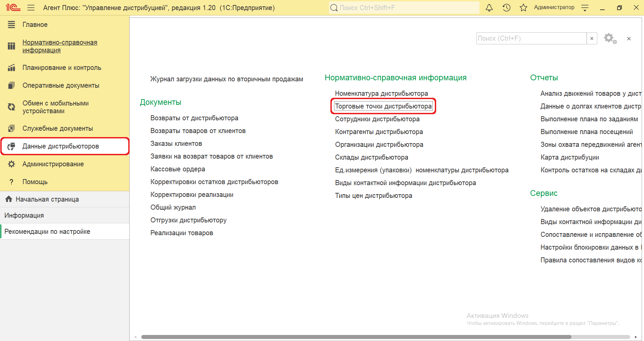
Task: Click the Данные дистрибьюторов icon
Action: 11,146
